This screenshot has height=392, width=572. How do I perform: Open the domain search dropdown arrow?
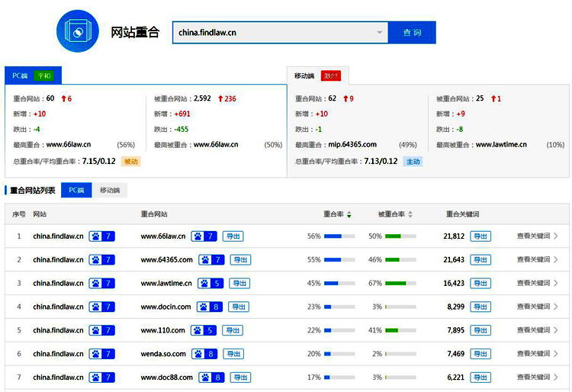tap(380, 33)
